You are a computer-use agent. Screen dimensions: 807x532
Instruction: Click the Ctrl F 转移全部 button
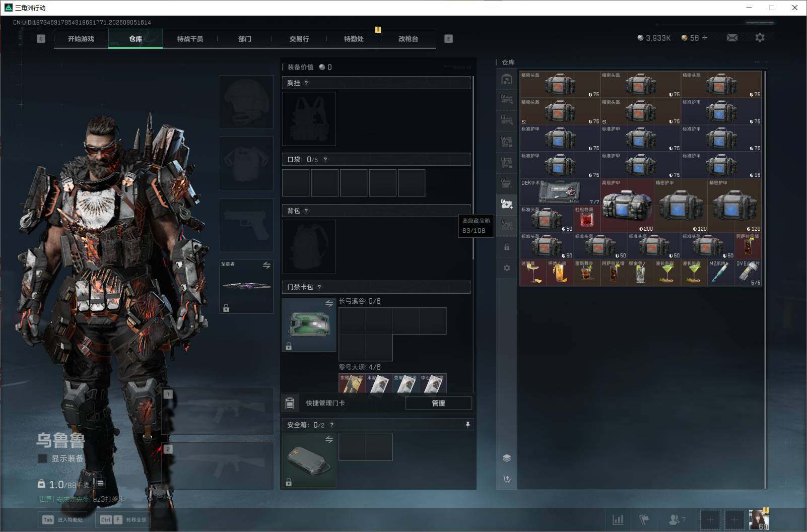tap(122, 520)
